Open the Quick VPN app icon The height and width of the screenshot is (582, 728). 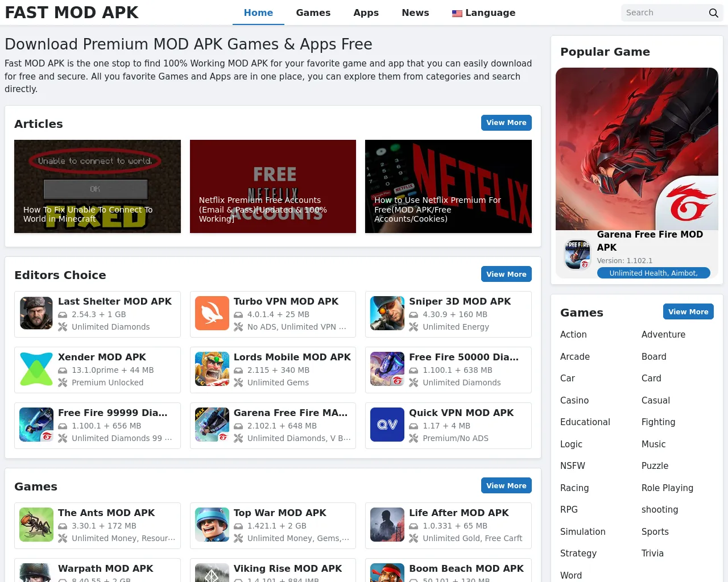pos(387,425)
